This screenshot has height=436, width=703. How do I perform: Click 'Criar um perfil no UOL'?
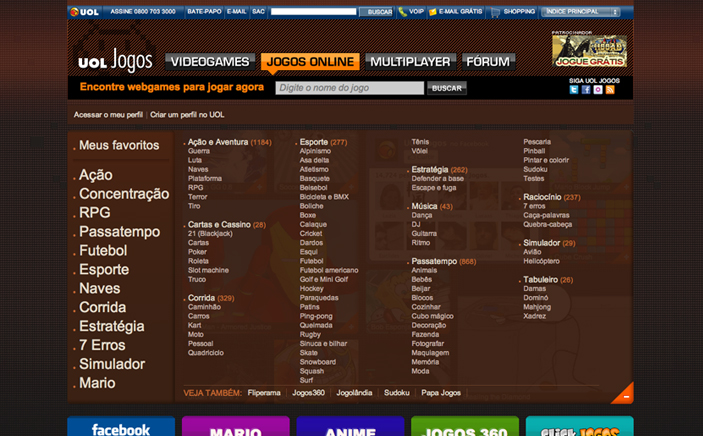click(187, 115)
